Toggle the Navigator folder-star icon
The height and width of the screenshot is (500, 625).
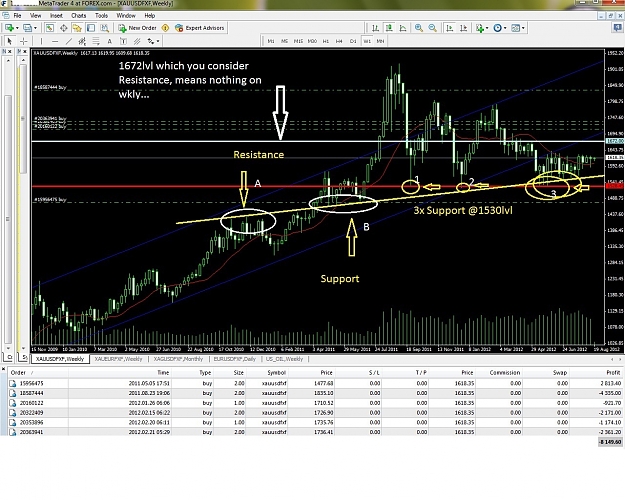click(77, 28)
